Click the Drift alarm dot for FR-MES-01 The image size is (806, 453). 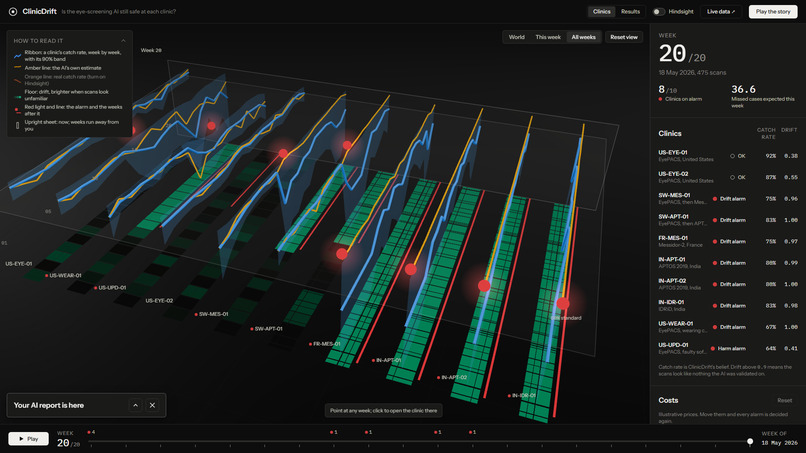point(715,242)
